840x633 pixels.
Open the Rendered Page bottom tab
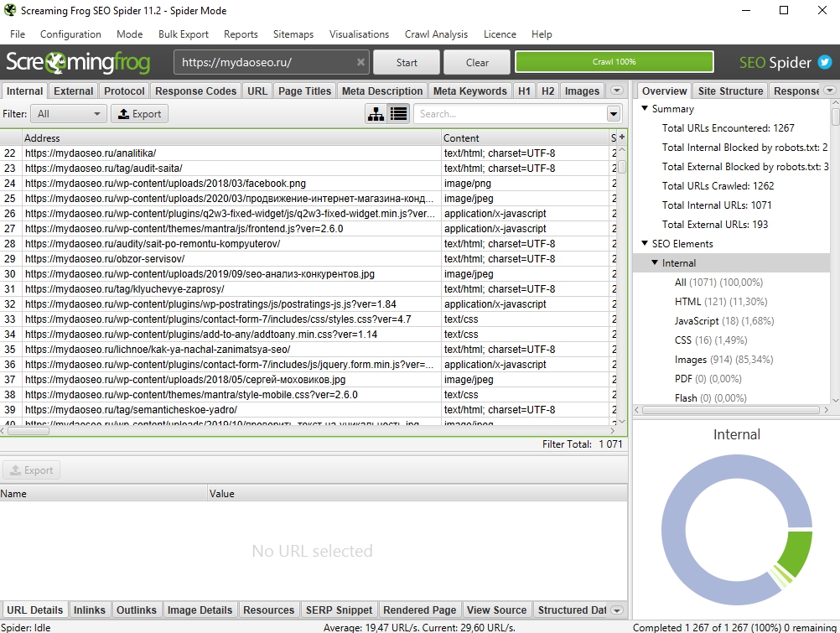click(x=419, y=610)
